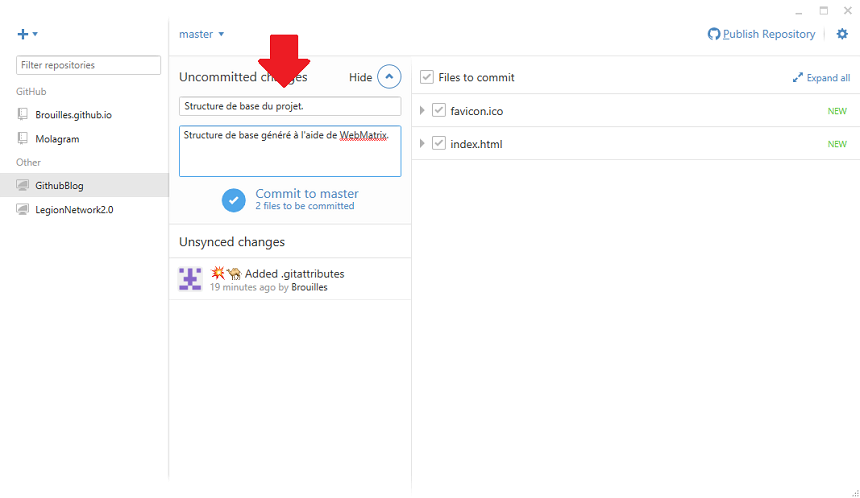860x498 pixels.
Task: Click the Brouilles avatar on unsynced commit
Action: coord(190,280)
